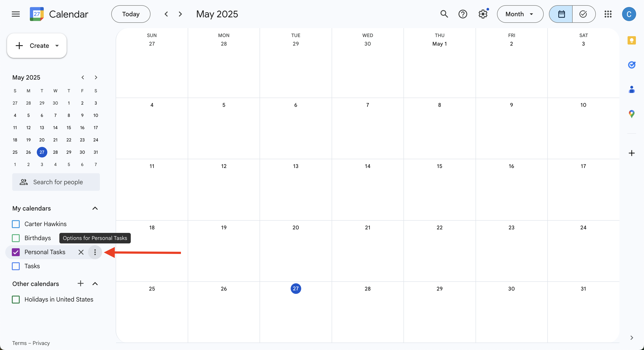The image size is (644, 350).
Task: Switch to Calendar view icon
Action: 561,14
